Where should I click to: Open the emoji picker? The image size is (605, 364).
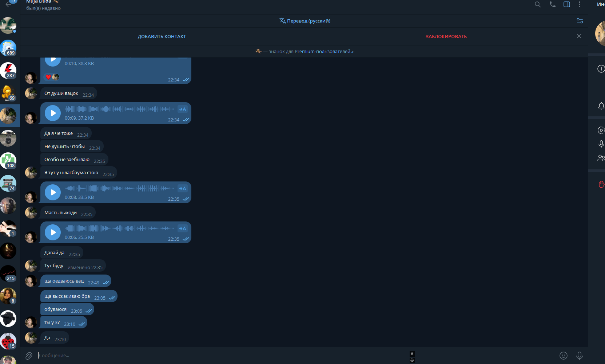pyautogui.click(x=563, y=356)
